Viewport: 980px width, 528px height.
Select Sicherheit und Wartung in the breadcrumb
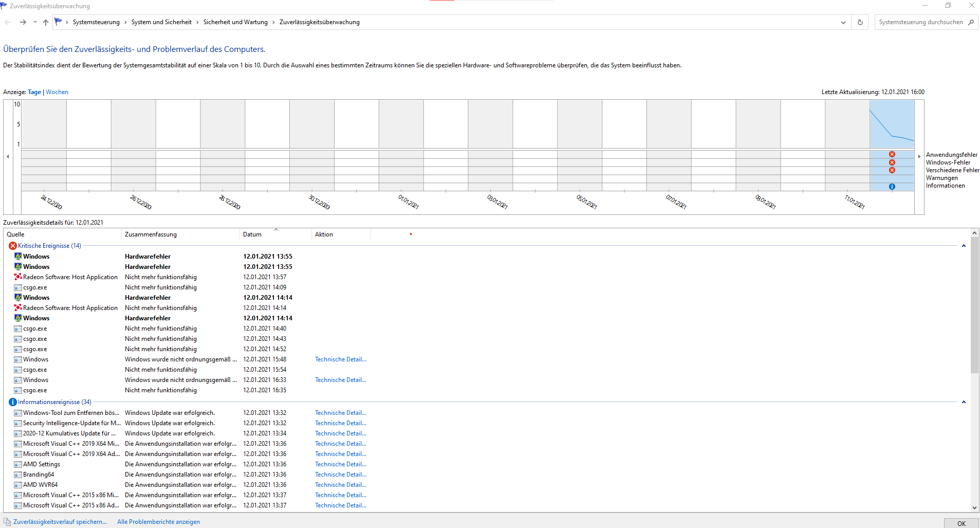(235, 22)
